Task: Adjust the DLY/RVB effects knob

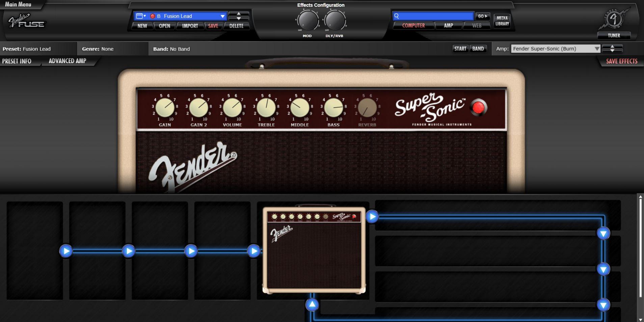Action: click(335, 20)
